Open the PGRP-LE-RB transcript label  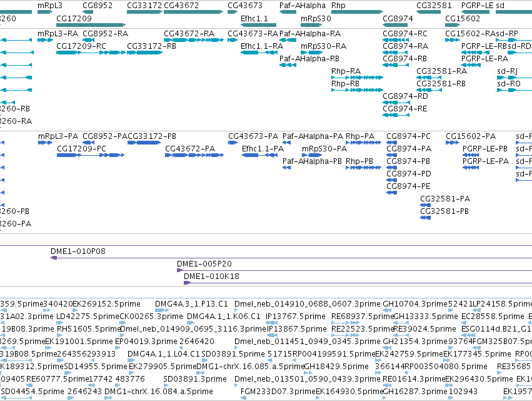coord(484,46)
